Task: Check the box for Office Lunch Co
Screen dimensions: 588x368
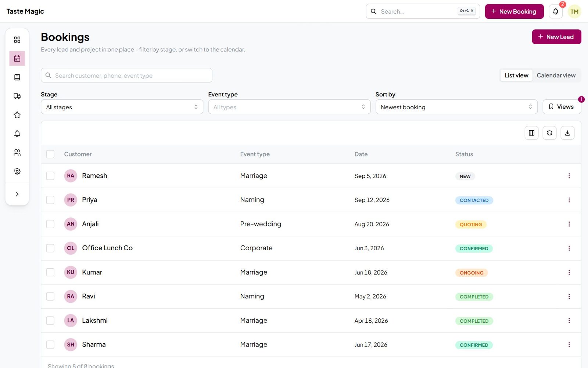Action: point(50,248)
